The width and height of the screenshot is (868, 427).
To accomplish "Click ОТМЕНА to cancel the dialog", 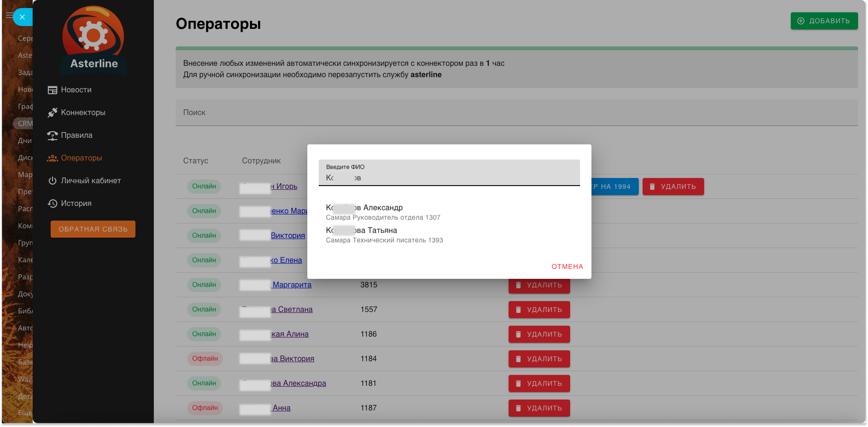I will click(x=567, y=267).
